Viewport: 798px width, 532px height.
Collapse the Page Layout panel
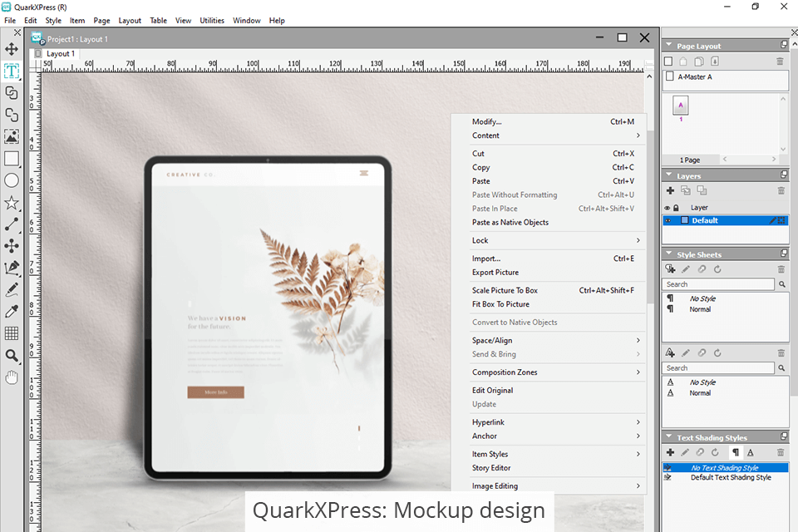(x=668, y=45)
